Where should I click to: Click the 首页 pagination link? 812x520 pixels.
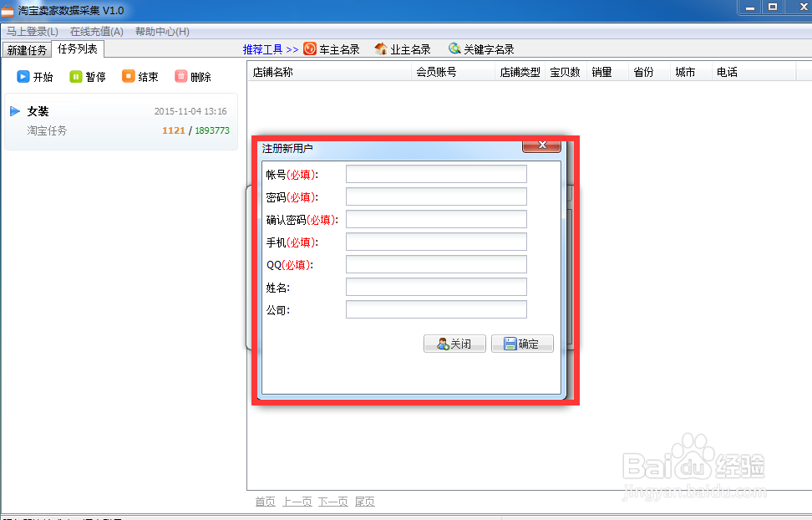click(x=265, y=501)
